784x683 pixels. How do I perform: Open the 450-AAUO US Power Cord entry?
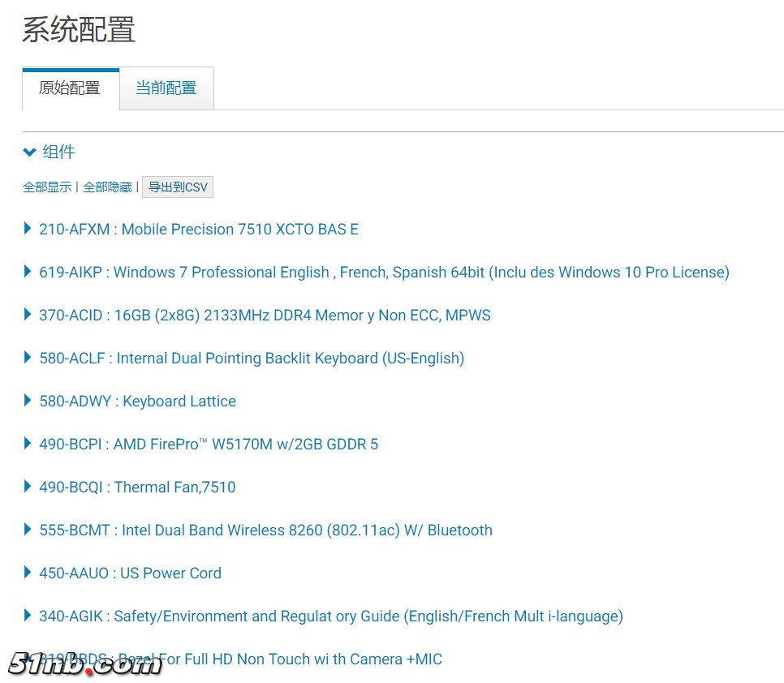pyautogui.click(x=130, y=573)
